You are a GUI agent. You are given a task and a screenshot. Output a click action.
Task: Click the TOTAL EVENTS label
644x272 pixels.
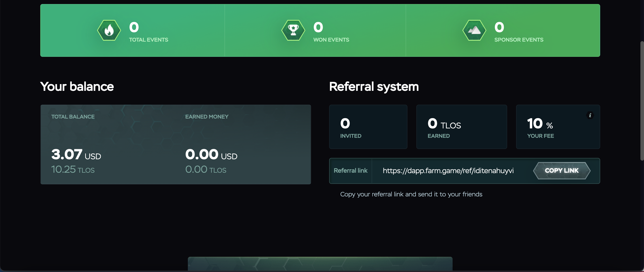tap(148, 40)
